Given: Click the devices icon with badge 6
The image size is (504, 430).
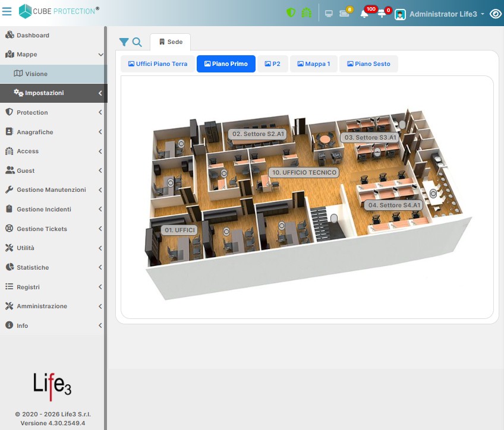Looking at the screenshot, I should point(344,14).
